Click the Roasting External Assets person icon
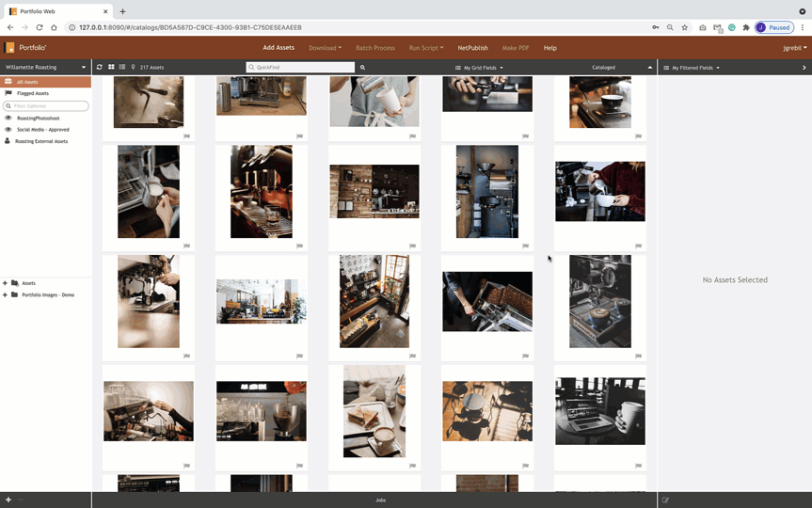Screen dimensions: 812x508 click(8, 141)
